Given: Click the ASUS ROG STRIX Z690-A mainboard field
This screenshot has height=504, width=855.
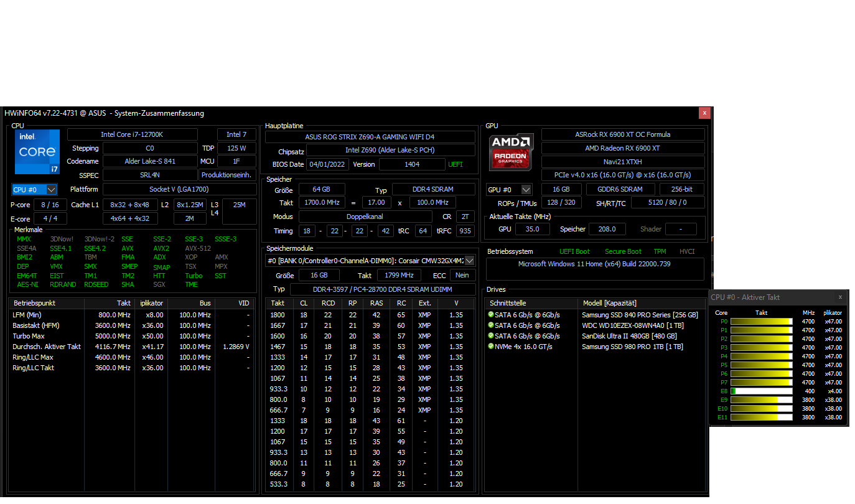Looking at the screenshot, I should [370, 137].
